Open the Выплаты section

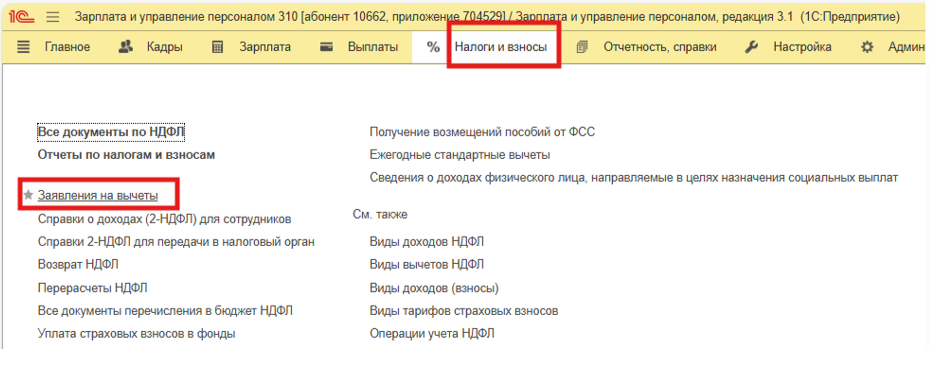[373, 47]
